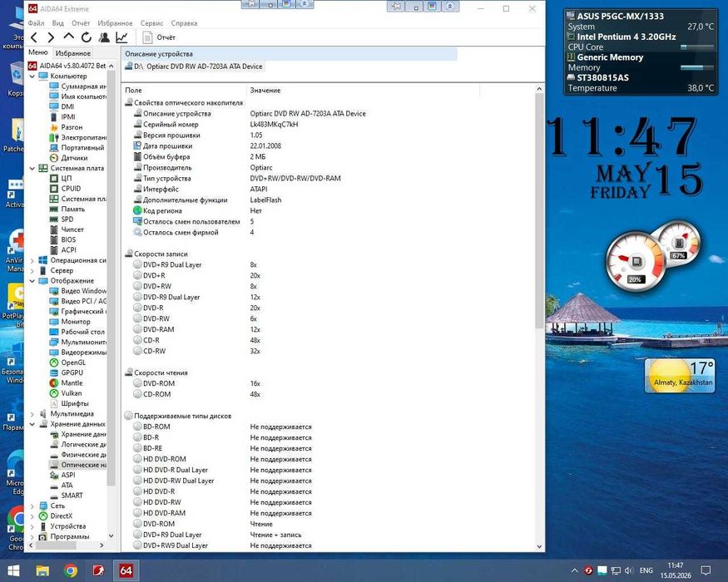Screen dimensions: 728x582
Task: Collapse the Отображение tree node
Action: point(32,281)
